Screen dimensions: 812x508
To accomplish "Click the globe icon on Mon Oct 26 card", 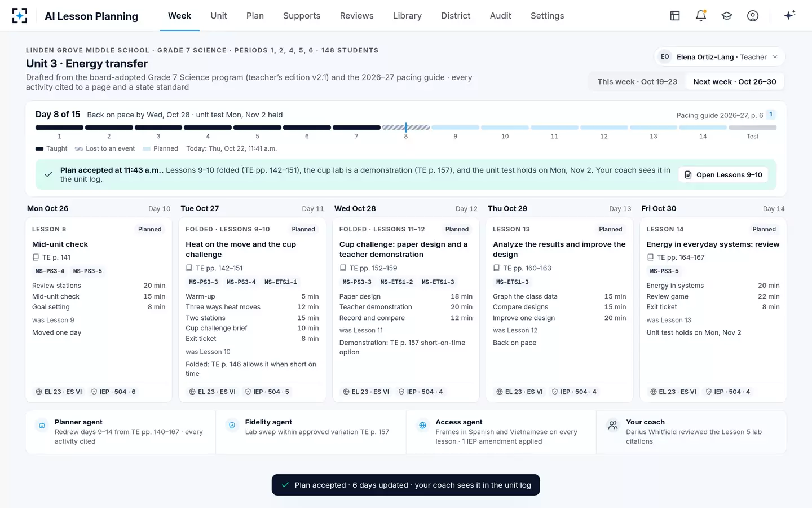I will pos(39,392).
